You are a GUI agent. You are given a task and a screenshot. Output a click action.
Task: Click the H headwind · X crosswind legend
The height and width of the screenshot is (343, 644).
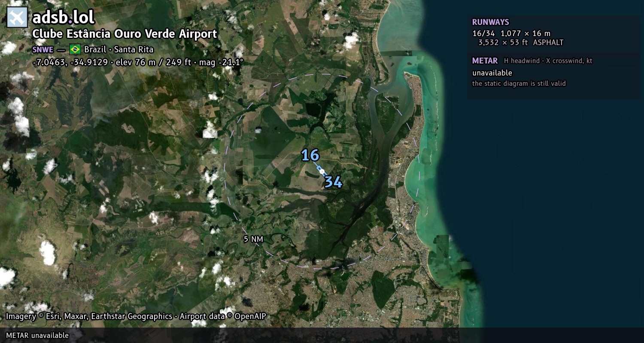[x=548, y=61]
